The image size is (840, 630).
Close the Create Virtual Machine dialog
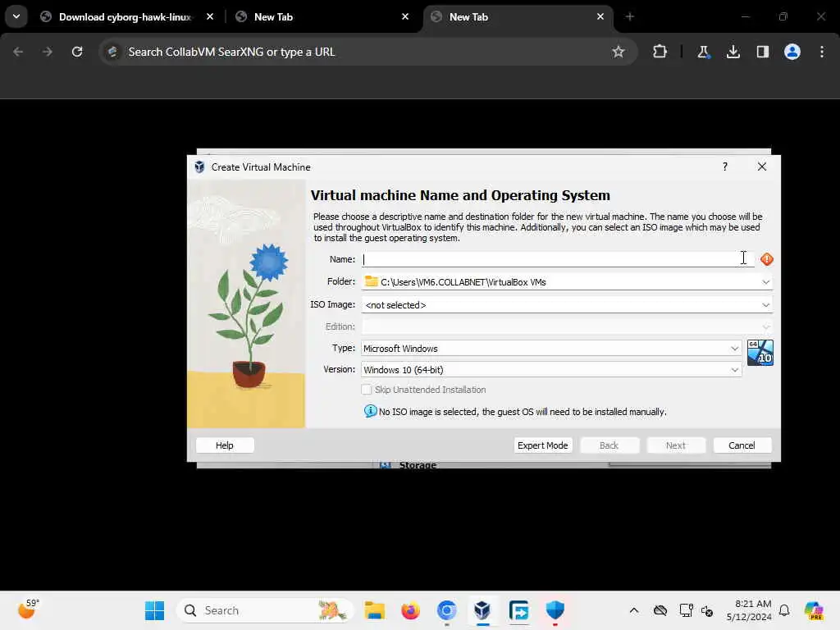point(762,167)
